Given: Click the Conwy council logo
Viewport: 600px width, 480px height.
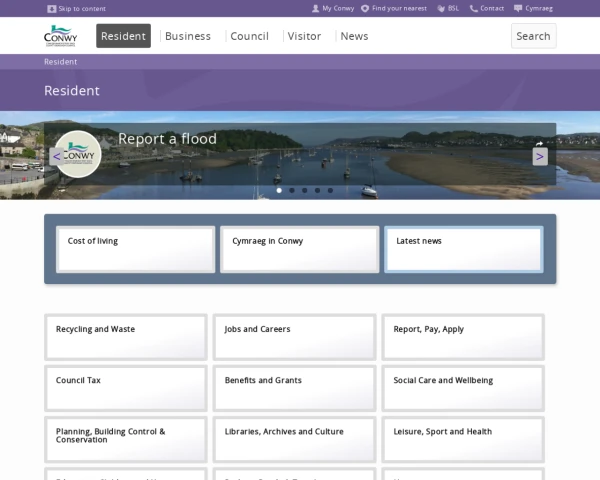Looking at the screenshot, I should tap(60, 36).
